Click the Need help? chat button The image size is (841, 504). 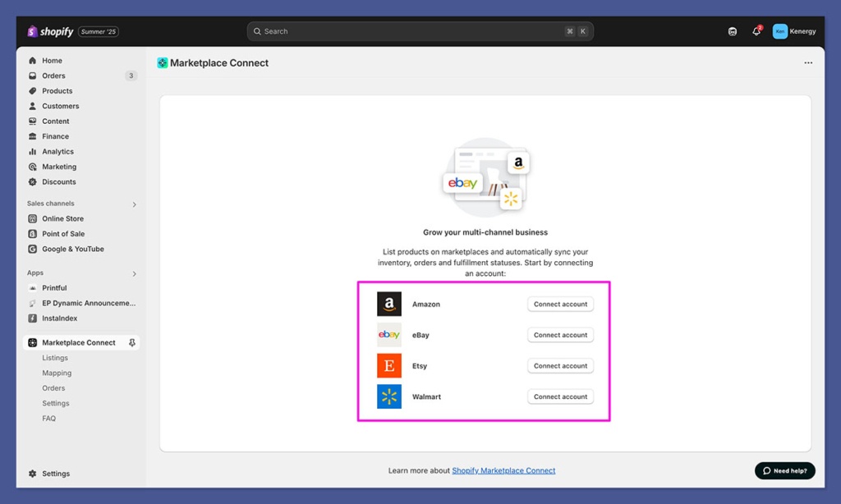[785, 470]
